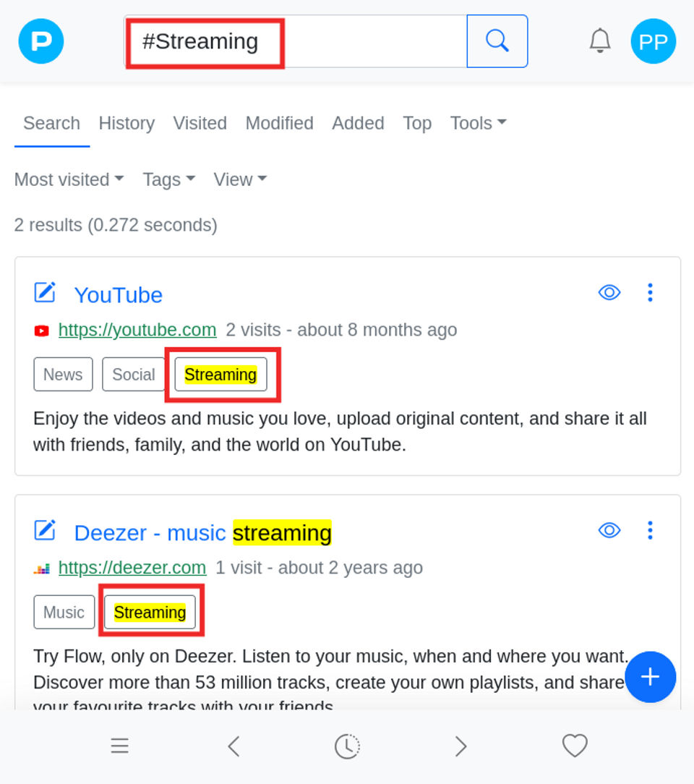Click '1 visit - about 2 years ago' text
The height and width of the screenshot is (784, 694).
pyautogui.click(x=319, y=568)
